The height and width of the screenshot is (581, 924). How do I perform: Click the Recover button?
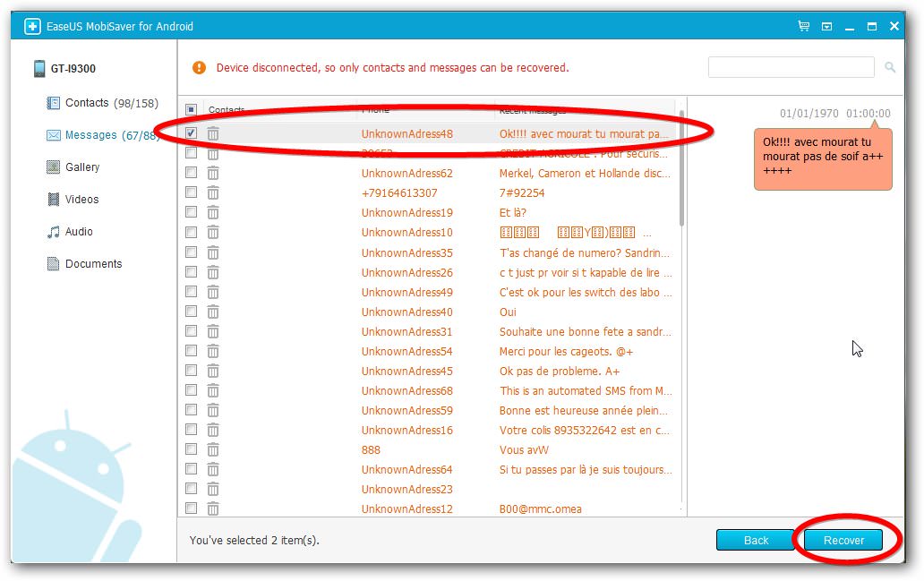pos(843,541)
